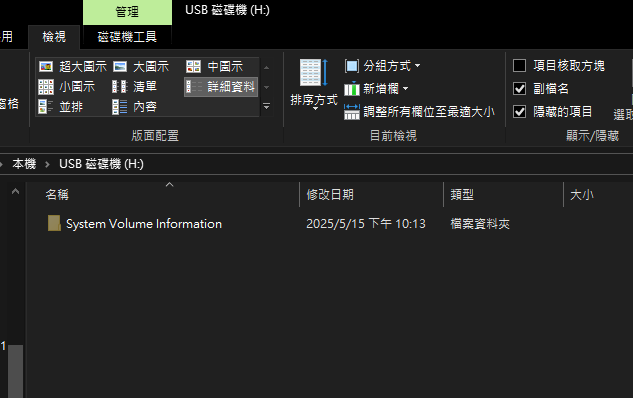Expand the breadcrumb chevron after 本機
633x398 pixels.
coord(47,164)
